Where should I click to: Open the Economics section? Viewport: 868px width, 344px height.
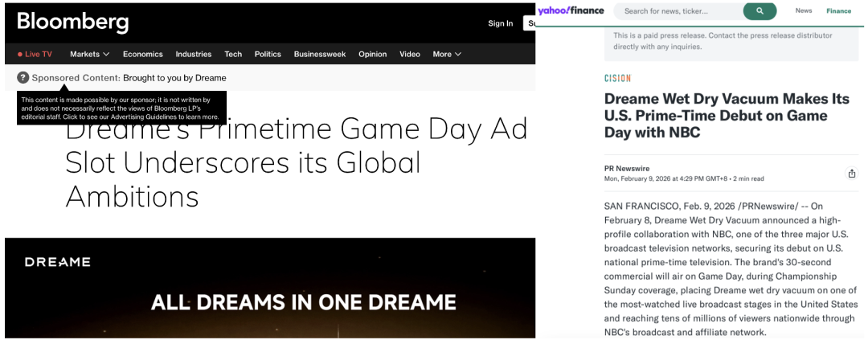(143, 54)
